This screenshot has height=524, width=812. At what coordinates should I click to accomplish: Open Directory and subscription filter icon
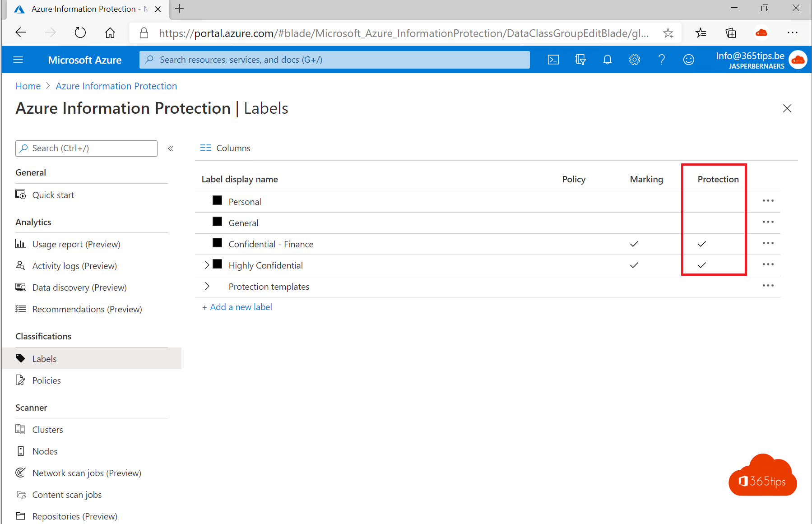coord(580,60)
